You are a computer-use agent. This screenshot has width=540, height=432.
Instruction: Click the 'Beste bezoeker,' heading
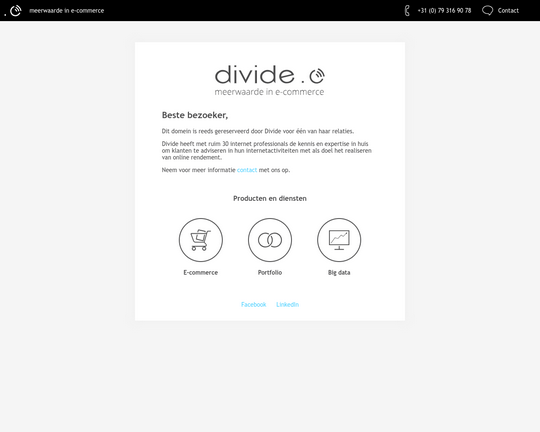tap(195, 115)
